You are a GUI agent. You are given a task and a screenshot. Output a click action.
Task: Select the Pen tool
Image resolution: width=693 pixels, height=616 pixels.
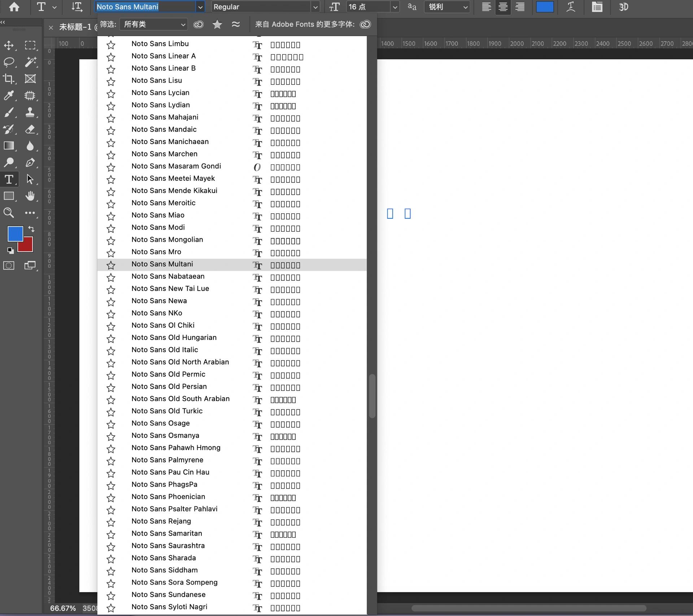pos(30,162)
